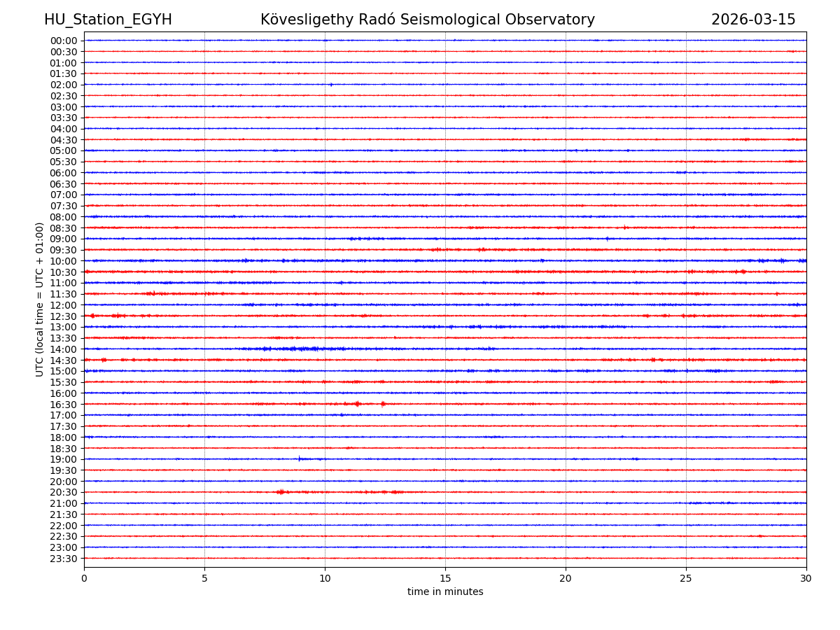Image resolution: width=840 pixels, height=630 pixels.
Task: Click the 09:00 row time label
Action: point(63,239)
